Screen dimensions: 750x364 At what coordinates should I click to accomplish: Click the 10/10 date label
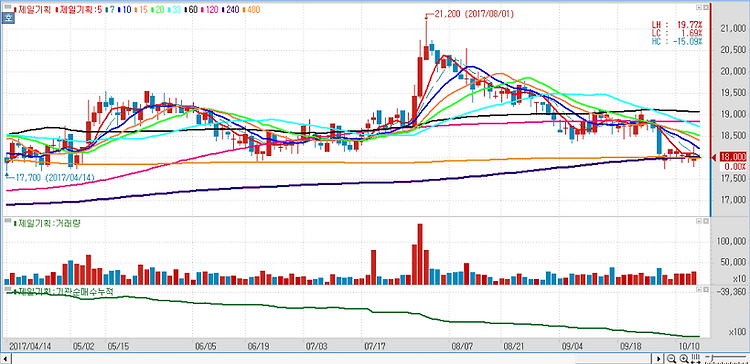[689, 345]
